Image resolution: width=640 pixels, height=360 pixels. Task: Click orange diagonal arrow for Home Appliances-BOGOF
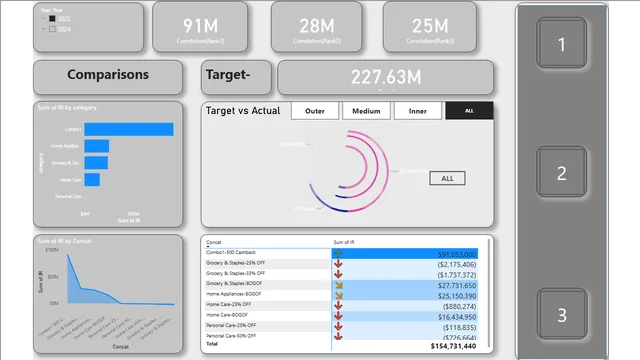pos(339,296)
